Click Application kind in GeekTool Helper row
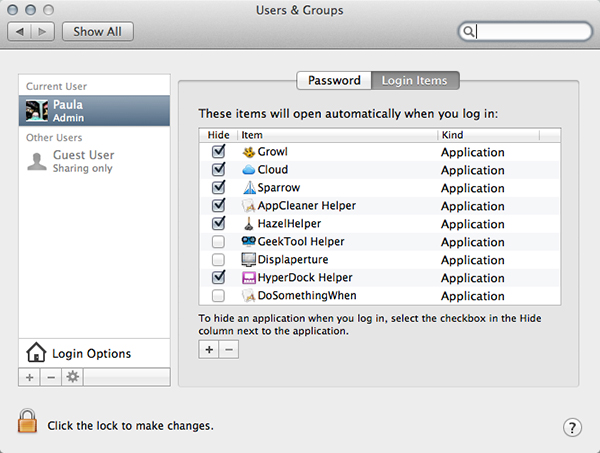This screenshot has height=453, width=600. 473,242
